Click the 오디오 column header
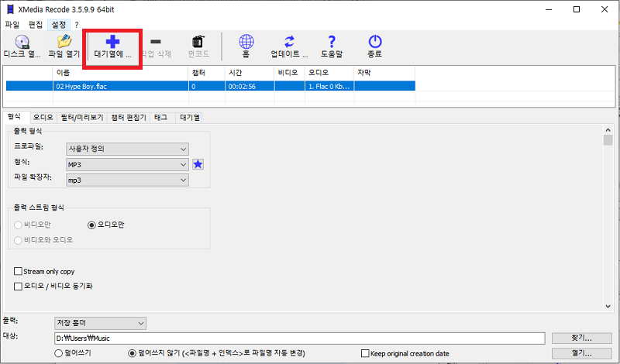This screenshot has height=364, width=620. point(329,73)
